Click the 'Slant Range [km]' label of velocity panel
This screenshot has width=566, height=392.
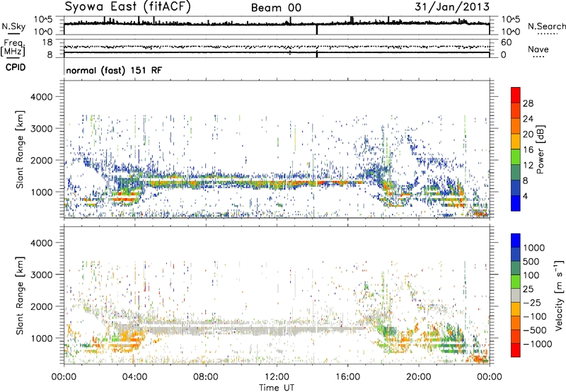20,295
